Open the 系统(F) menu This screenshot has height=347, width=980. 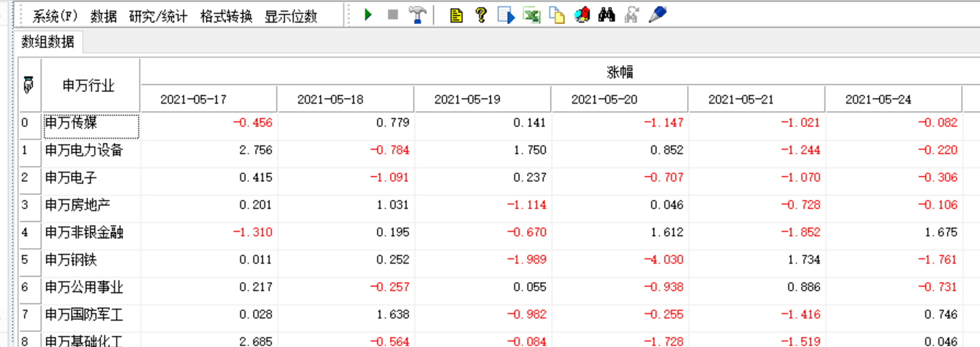pyautogui.click(x=55, y=16)
